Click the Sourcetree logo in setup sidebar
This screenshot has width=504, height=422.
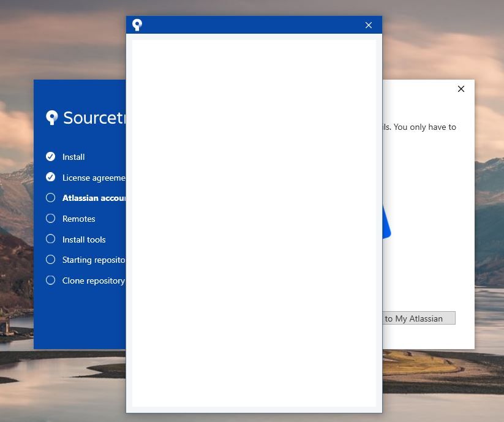coord(52,118)
